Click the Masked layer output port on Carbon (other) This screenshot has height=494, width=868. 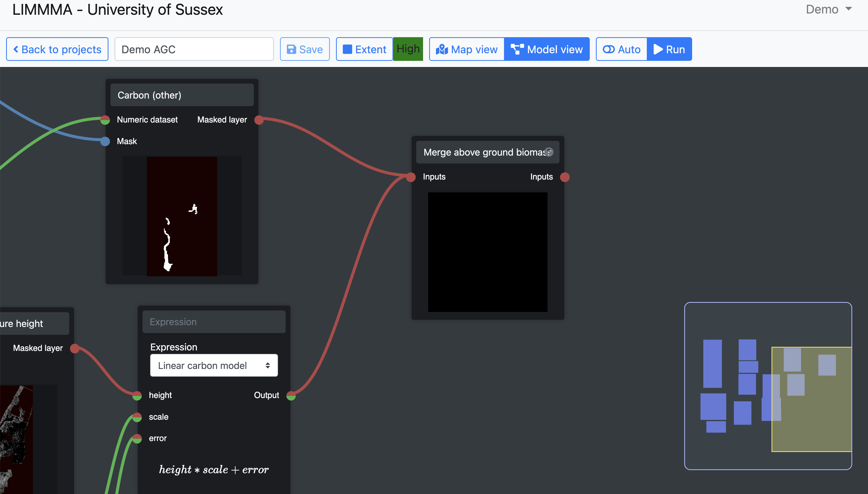point(259,120)
